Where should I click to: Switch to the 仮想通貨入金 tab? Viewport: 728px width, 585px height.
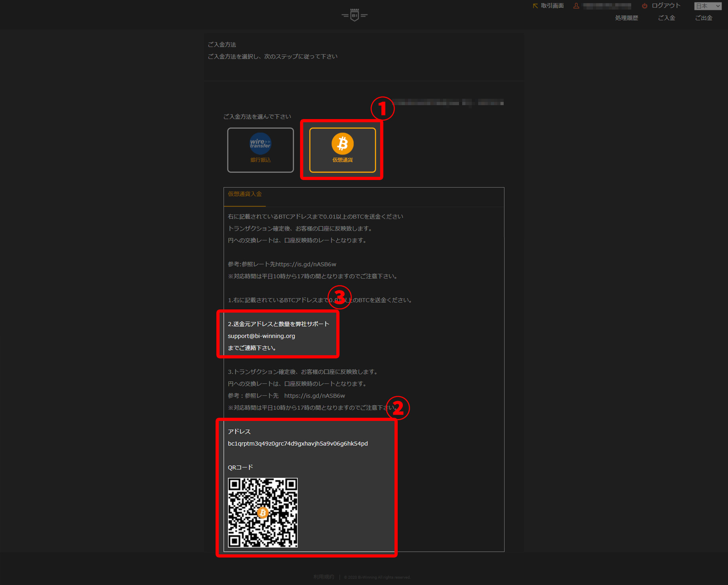tap(244, 194)
